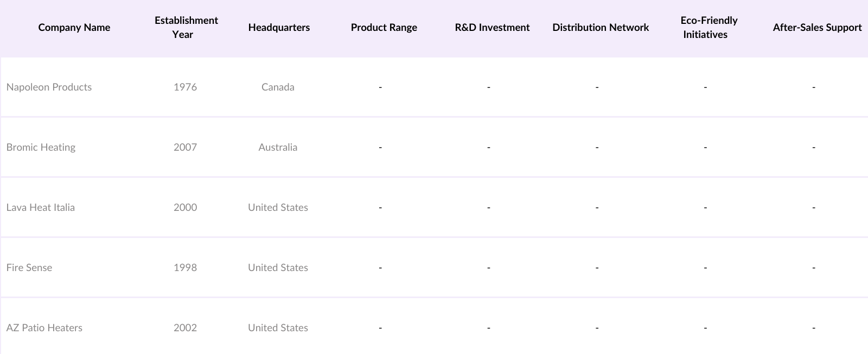Image resolution: width=868 pixels, height=354 pixels.
Task: Select the 1998 establishment year cell
Action: 185,268
